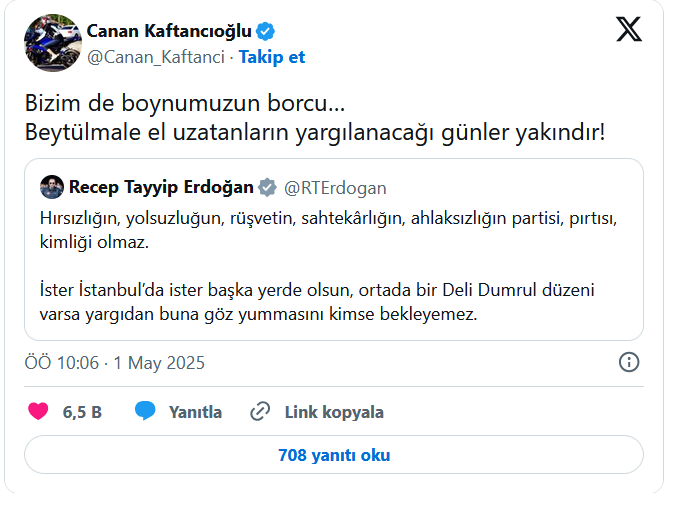676x505 pixels.
Task: Read replies with 708 yanıtı oku button
Action: (334, 455)
